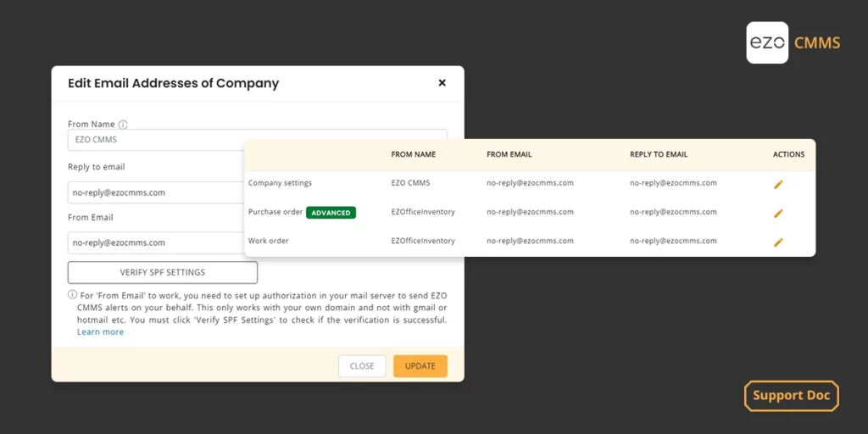
Task: Click the Reply to email label
Action: point(97,167)
